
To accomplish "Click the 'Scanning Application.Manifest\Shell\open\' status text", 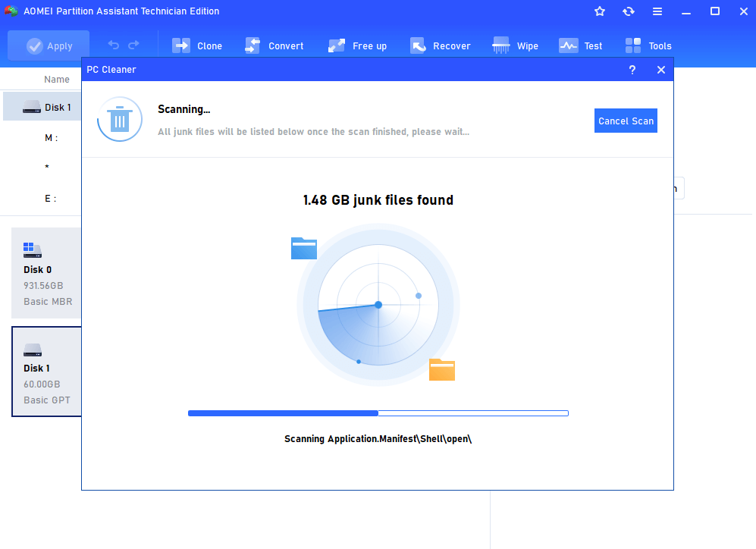I will (x=378, y=438).
